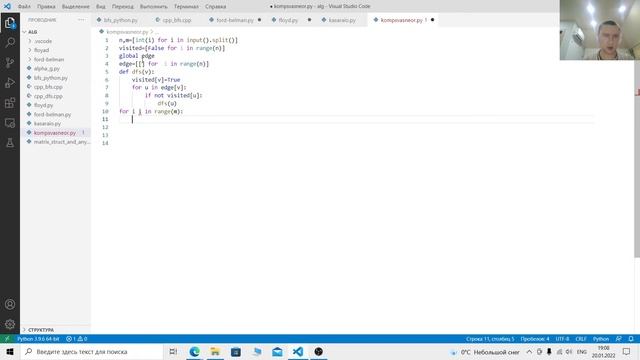
Task: Launch Microsoft Edge from taskbar
Action: tap(194, 351)
